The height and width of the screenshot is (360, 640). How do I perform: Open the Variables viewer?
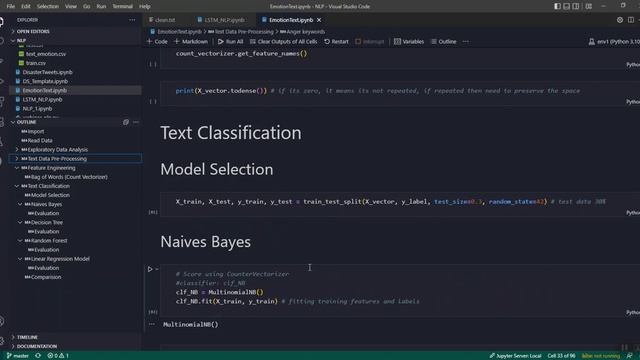point(409,42)
